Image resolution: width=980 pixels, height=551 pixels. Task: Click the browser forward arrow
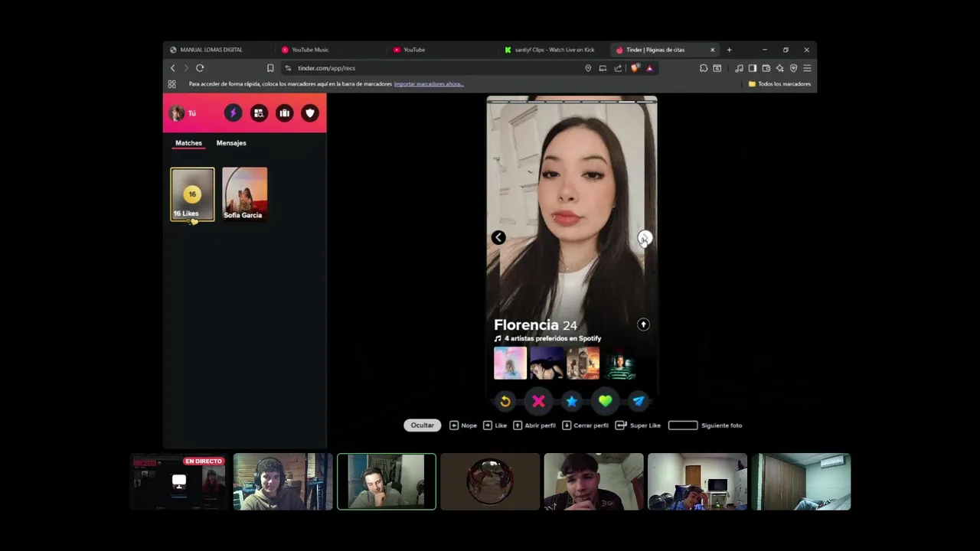coord(185,68)
